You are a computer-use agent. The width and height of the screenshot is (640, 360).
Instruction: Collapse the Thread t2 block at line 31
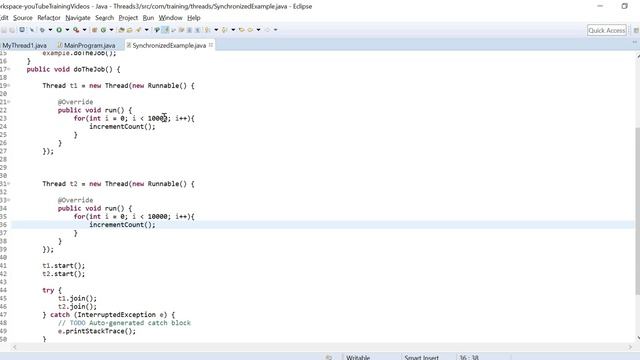pos(9,184)
